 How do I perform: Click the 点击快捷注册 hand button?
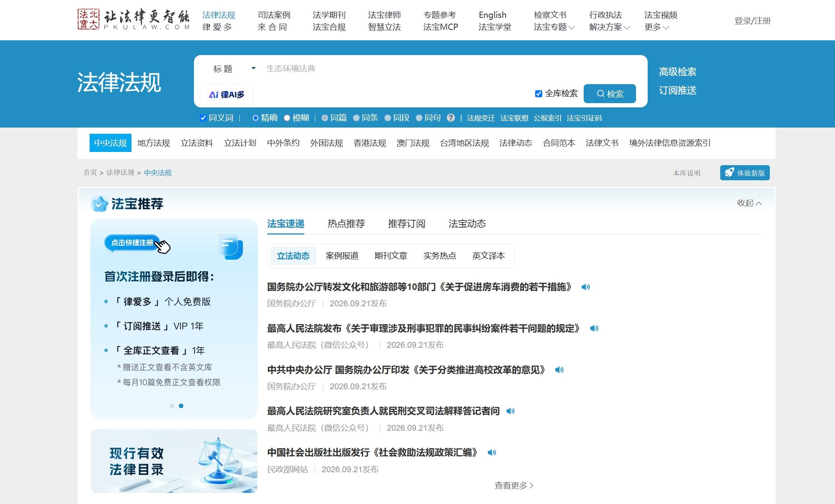[x=137, y=244]
